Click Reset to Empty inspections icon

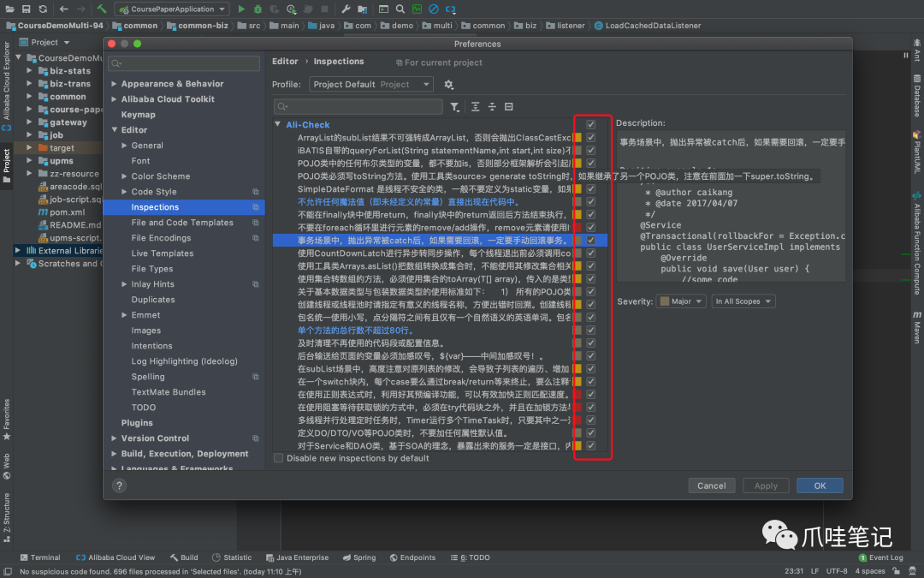click(508, 107)
